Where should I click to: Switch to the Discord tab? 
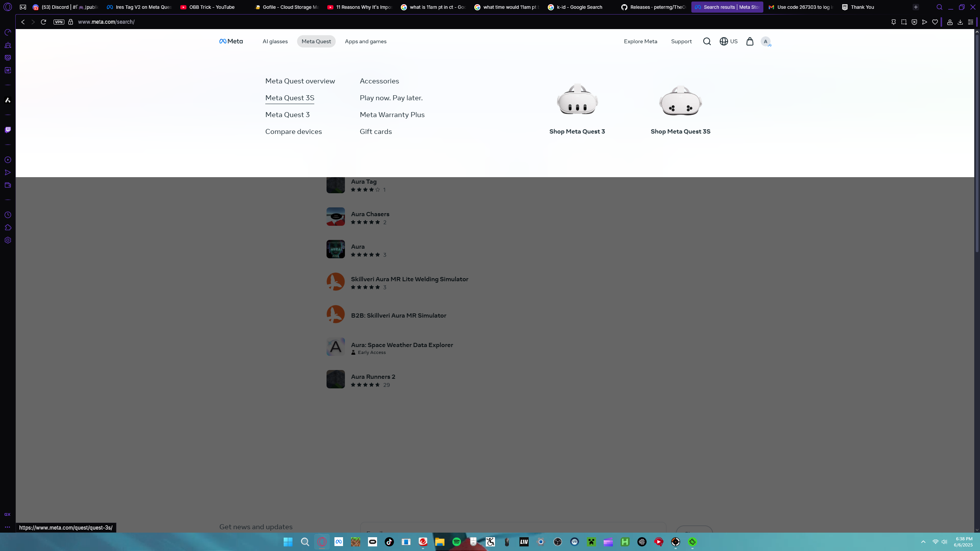[66, 7]
